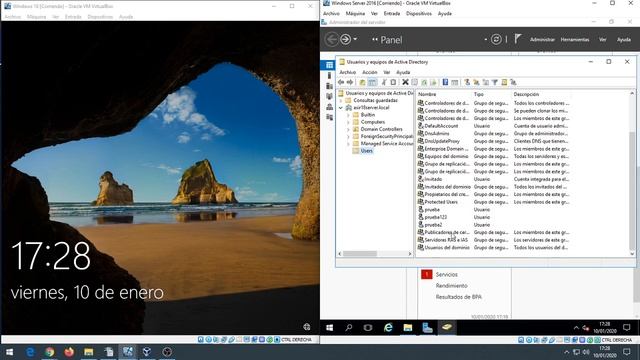
Task: Launch Google Chrome from the host taskbar
Action: click(x=50, y=352)
